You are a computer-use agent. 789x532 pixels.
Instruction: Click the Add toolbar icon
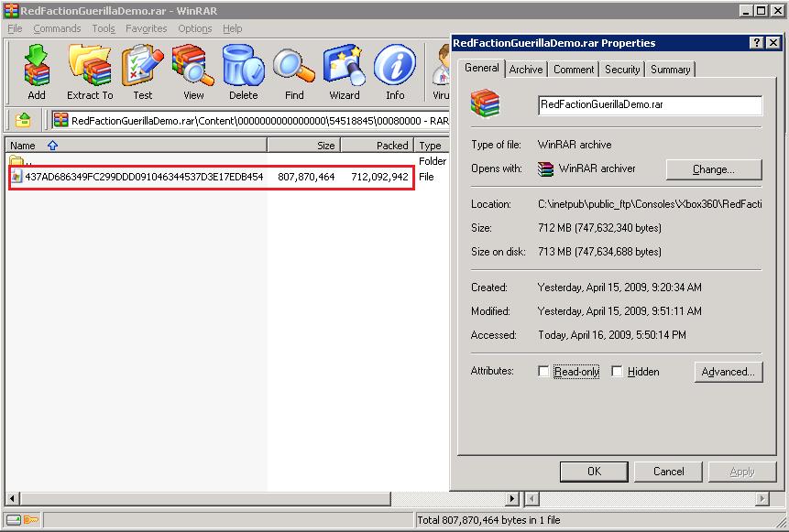tap(37, 71)
